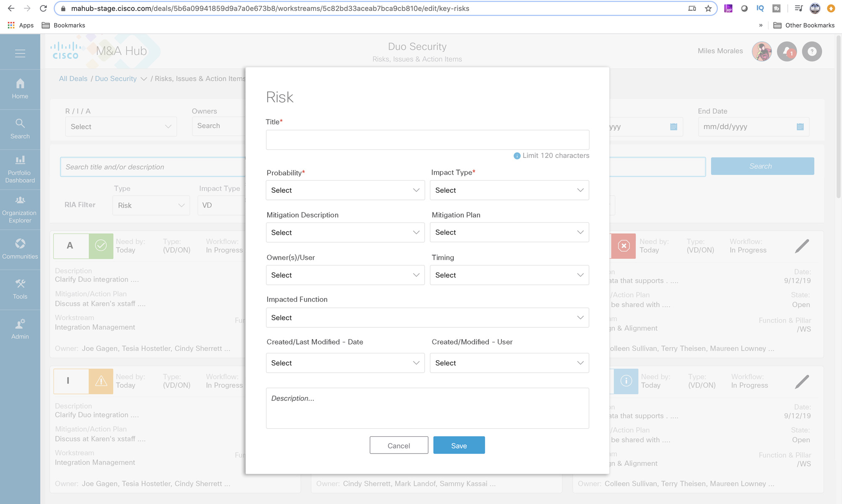Click the red X status icon
The height and width of the screenshot is (504, 842).
click(x=624, y=246)
